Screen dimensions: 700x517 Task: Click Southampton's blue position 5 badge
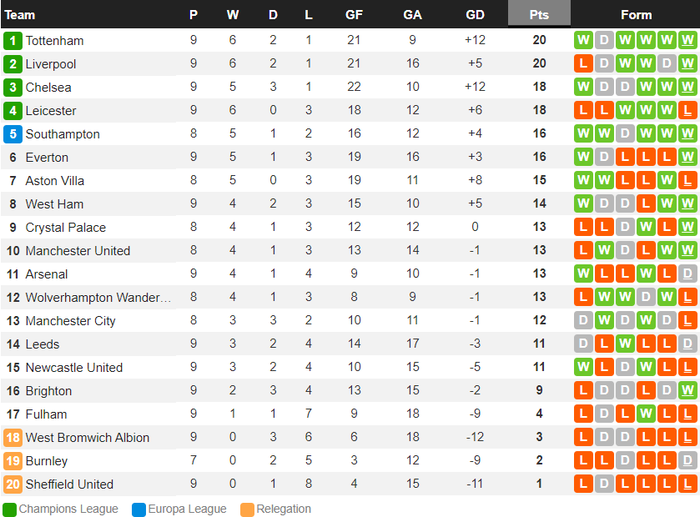tap(13, 134)
